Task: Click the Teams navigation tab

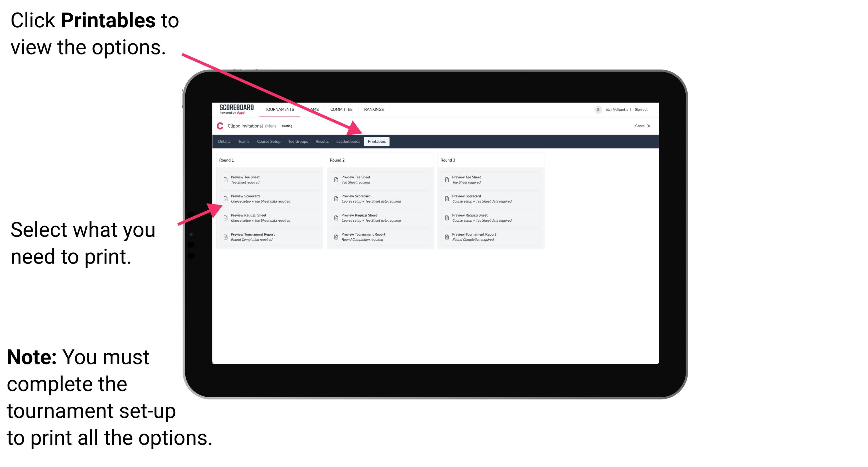Action: tap(241, 142)
